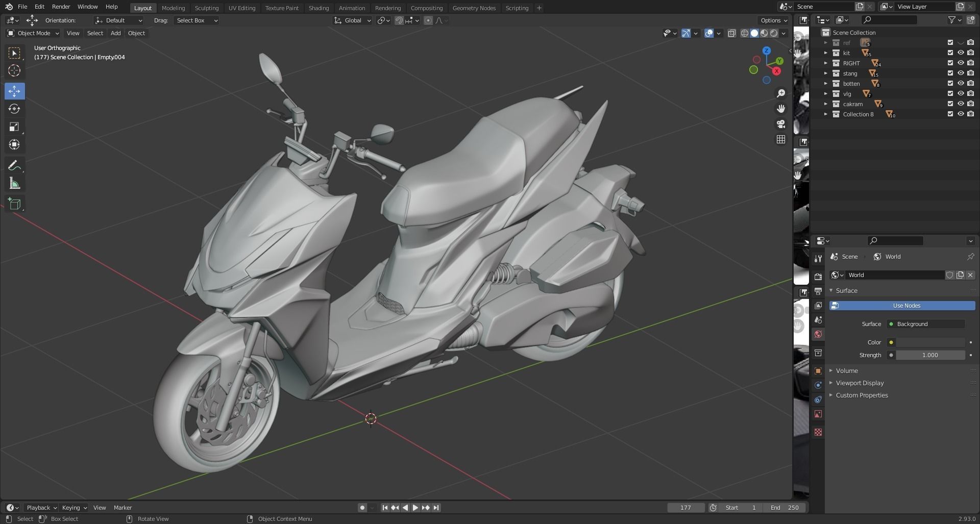
Task: Select the Measure tool in the toolbar
Action: pyautogui.click(x=14, y=183)
